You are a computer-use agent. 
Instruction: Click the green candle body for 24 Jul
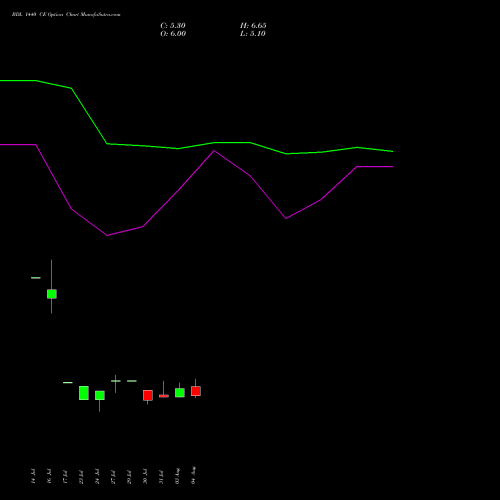(100, 395)
